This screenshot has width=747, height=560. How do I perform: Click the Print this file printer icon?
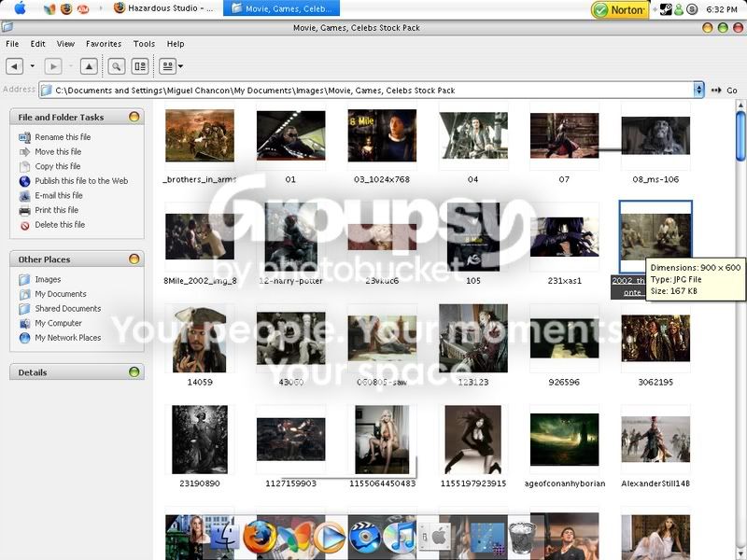(x=25, y=211)
